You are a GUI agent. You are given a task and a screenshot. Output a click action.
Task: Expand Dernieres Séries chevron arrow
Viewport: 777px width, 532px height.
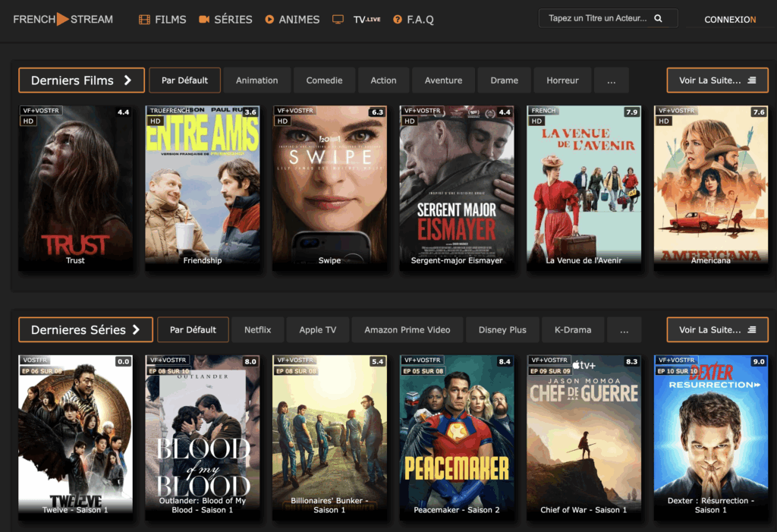point(137,330)
